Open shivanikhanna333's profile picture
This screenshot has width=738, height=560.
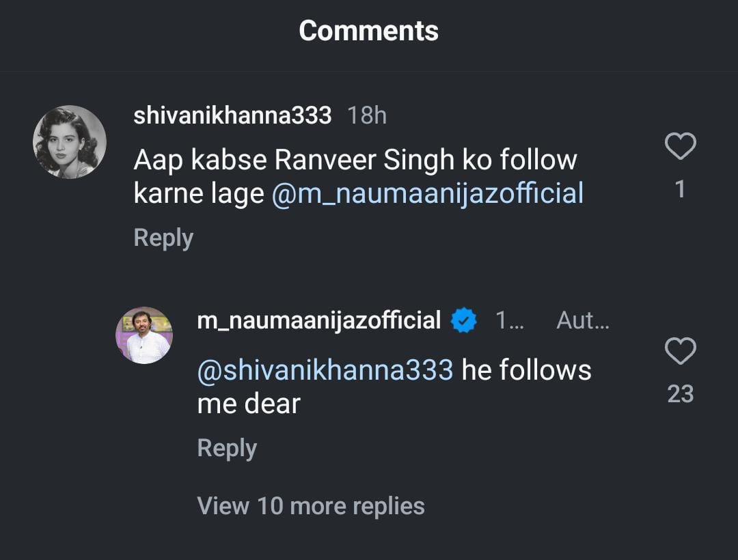click(70, 142)
